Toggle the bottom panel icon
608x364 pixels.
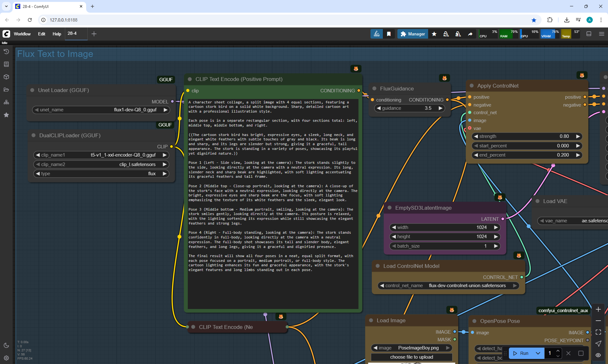589,34
